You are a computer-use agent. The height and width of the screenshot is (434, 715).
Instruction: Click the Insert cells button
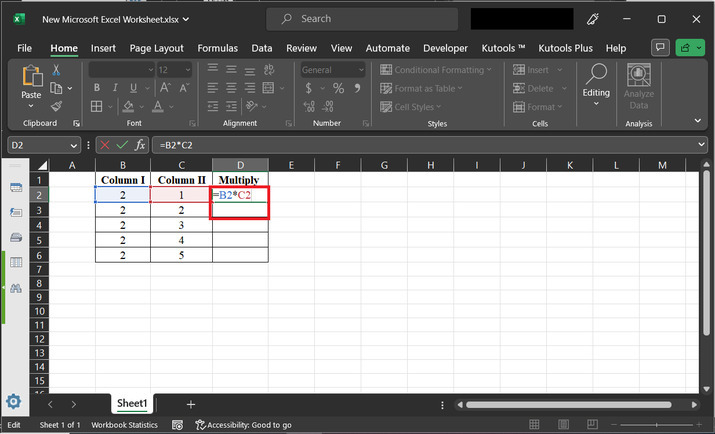pyautogui.click(x=538, y=70)
